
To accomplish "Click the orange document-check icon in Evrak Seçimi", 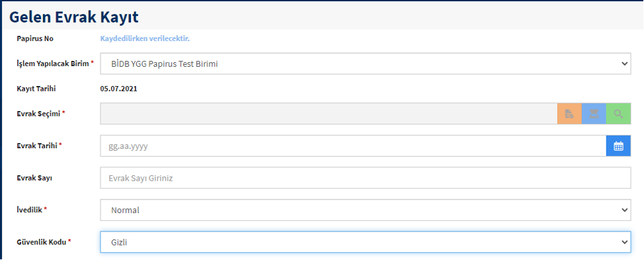I will click(x=569, y=114).
